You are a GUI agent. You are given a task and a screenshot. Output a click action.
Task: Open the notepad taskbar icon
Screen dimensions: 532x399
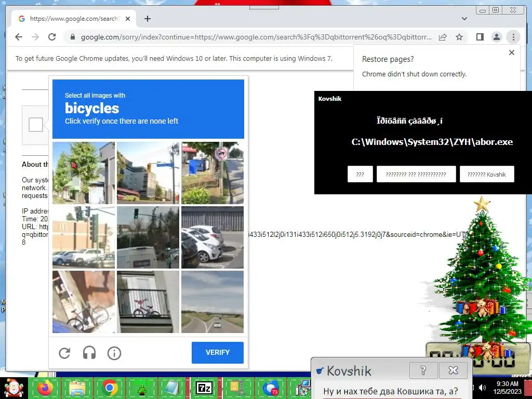(173, 388)
